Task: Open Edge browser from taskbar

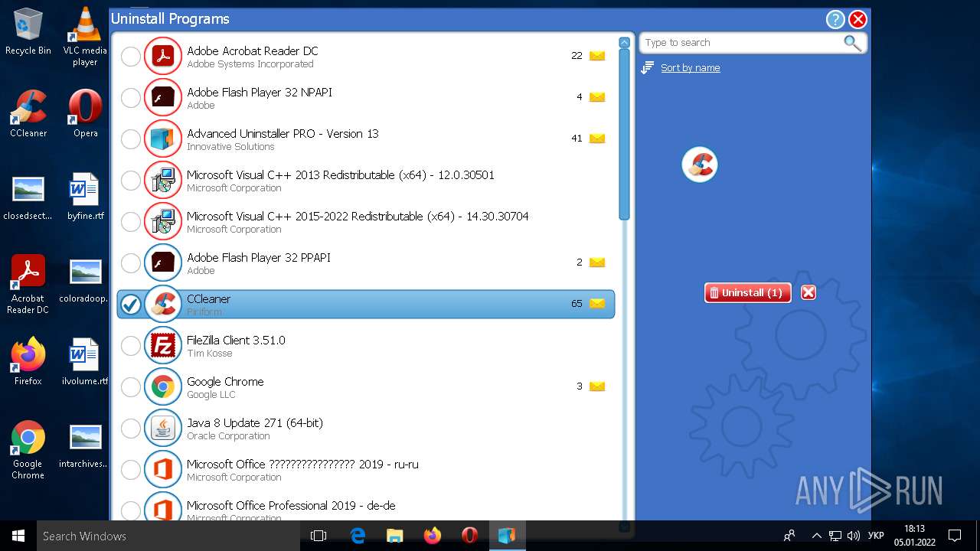Action: coord(358,536)
